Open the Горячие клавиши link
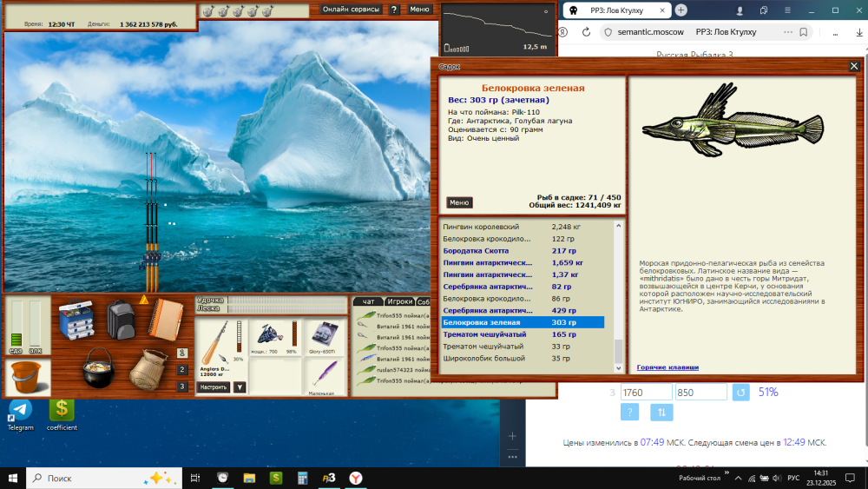Screen dimensions: 868x489 (x=667, y=367)
